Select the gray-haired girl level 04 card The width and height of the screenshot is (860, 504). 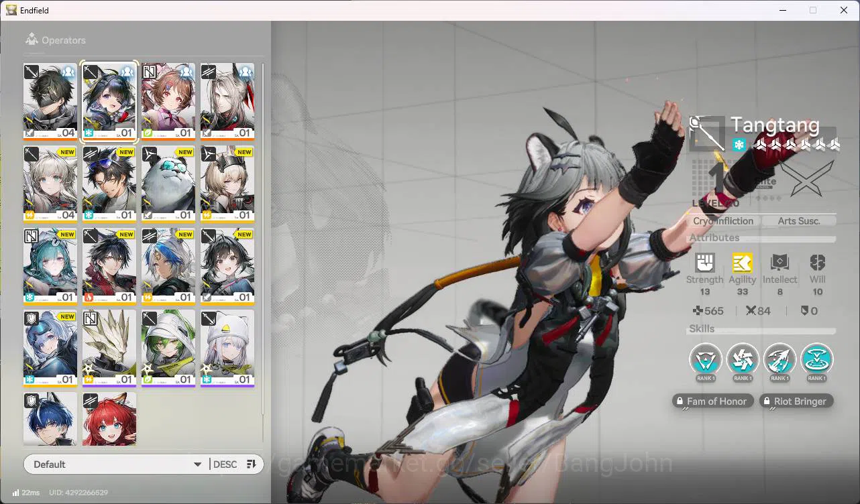(x=50, y=184)
